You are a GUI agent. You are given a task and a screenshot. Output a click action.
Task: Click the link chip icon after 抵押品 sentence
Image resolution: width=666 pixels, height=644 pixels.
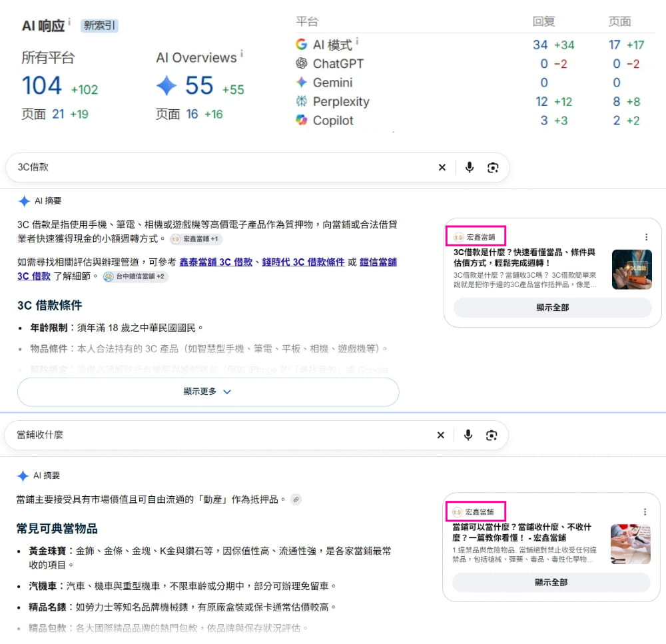click(x=296, y=499)
